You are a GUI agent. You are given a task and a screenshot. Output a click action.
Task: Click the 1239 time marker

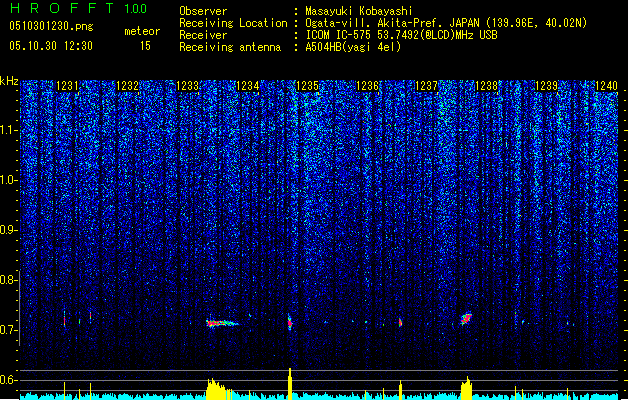[x=546, y=86]
